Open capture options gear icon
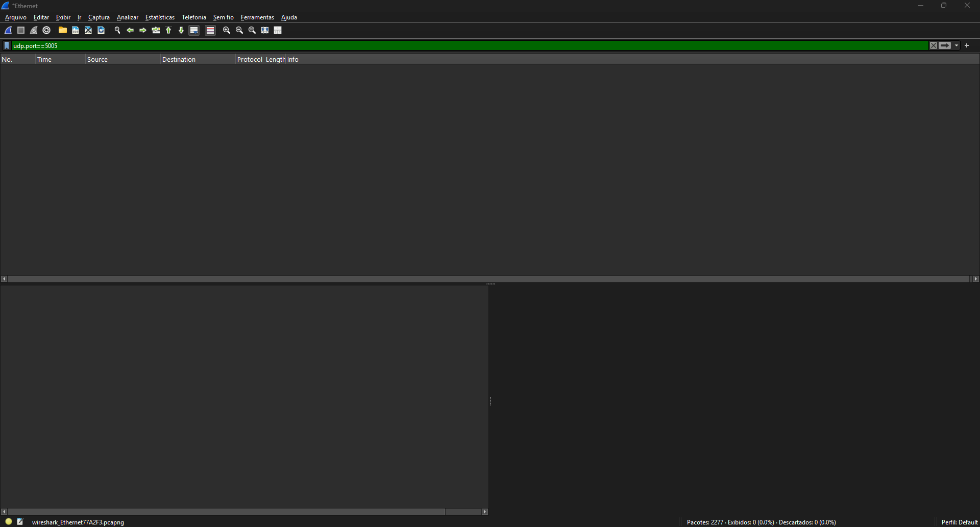 point(46,31)
